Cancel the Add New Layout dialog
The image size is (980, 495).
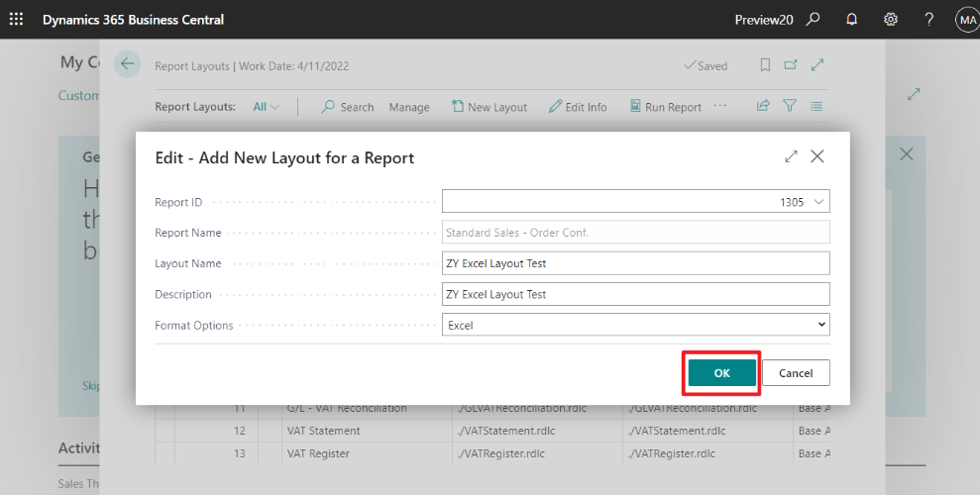(x=796, y=372)
